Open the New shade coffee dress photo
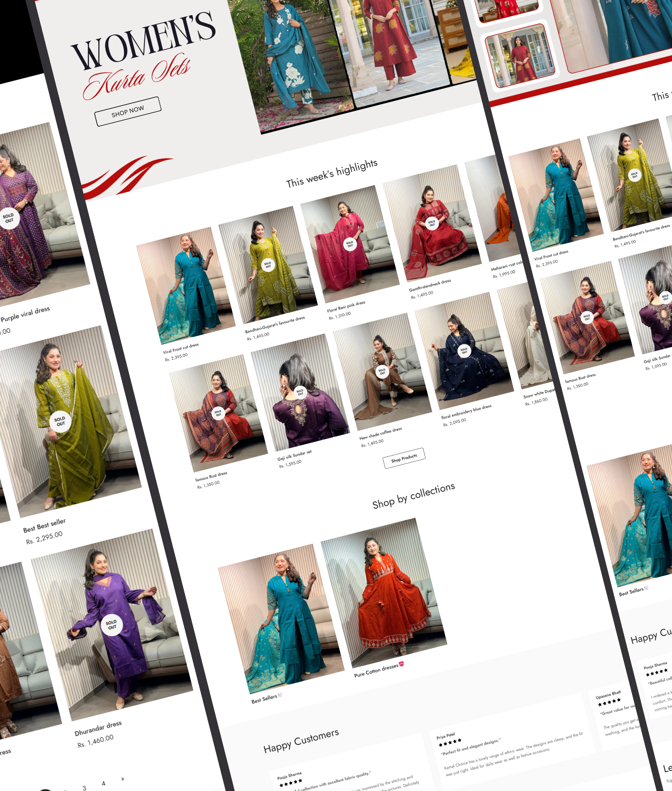 [x=382, y=372]
